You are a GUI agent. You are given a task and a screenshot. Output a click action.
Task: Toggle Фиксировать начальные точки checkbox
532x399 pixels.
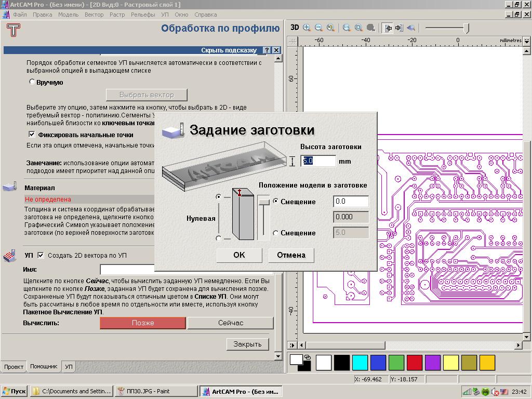pos(32,135)
